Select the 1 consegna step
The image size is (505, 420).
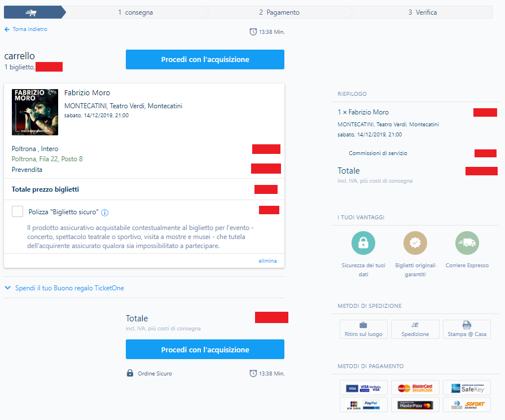[x=135, y=12]
